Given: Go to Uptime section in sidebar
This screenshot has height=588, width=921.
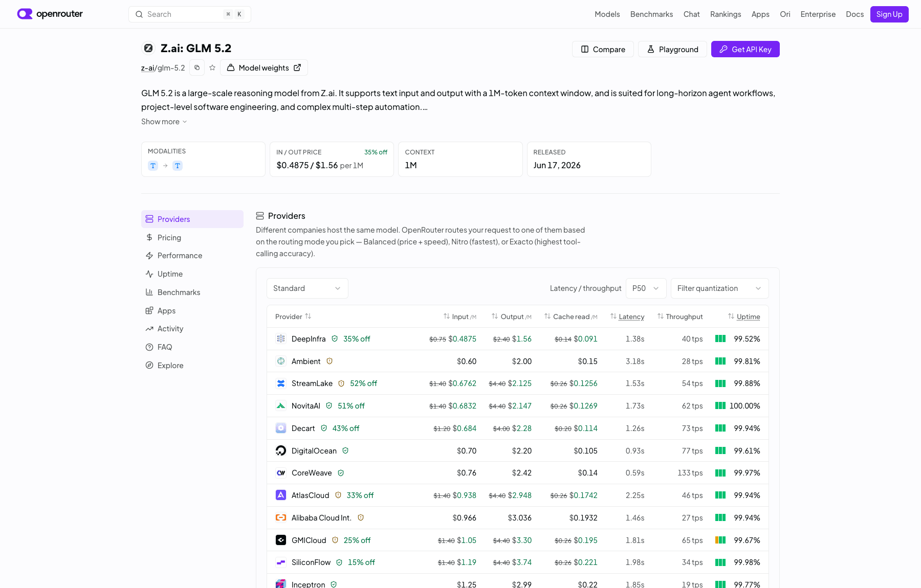Looking at the screenshot, I should [x=192, y=274].
